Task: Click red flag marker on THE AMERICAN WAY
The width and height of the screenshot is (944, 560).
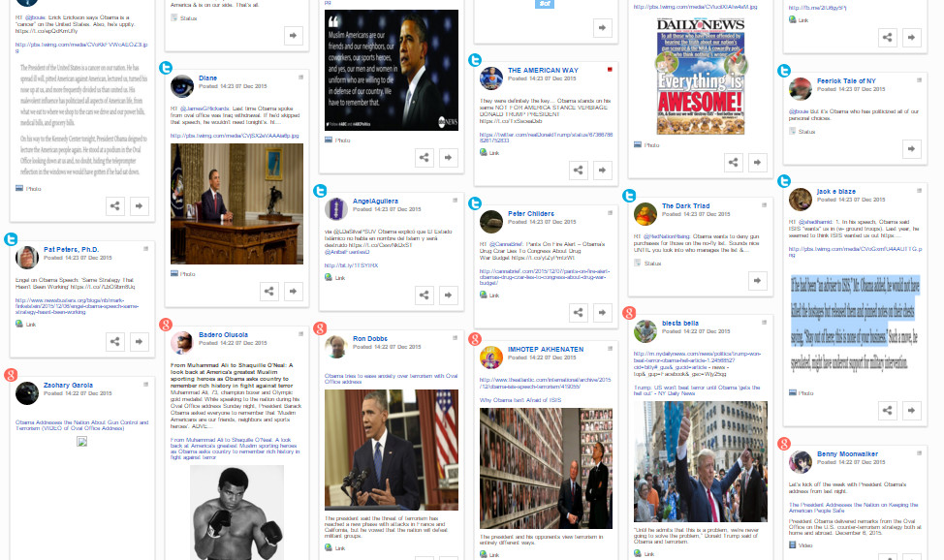Action: pos(610,70)
